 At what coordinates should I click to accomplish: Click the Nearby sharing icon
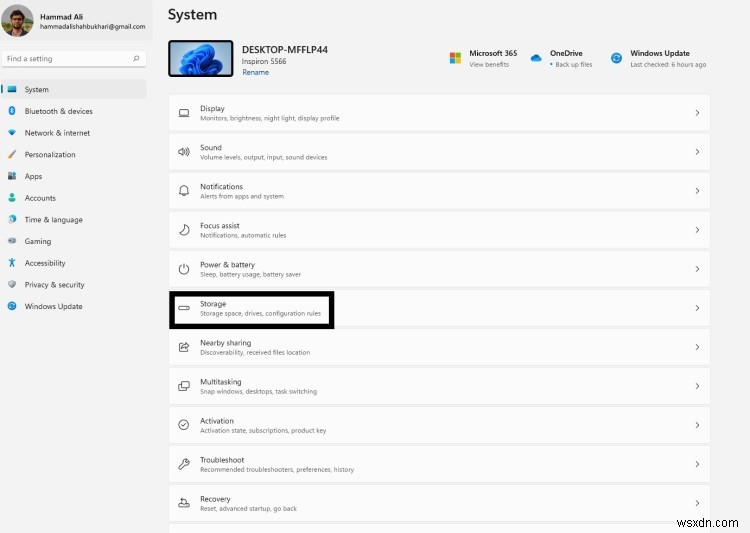coord(184,347)
